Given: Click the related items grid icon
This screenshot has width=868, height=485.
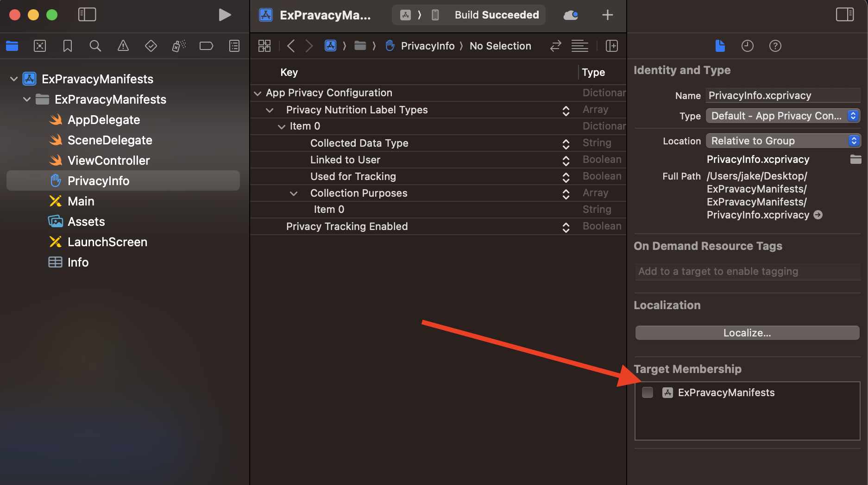Looking at the screenshot, I should [x=264, y=46].
